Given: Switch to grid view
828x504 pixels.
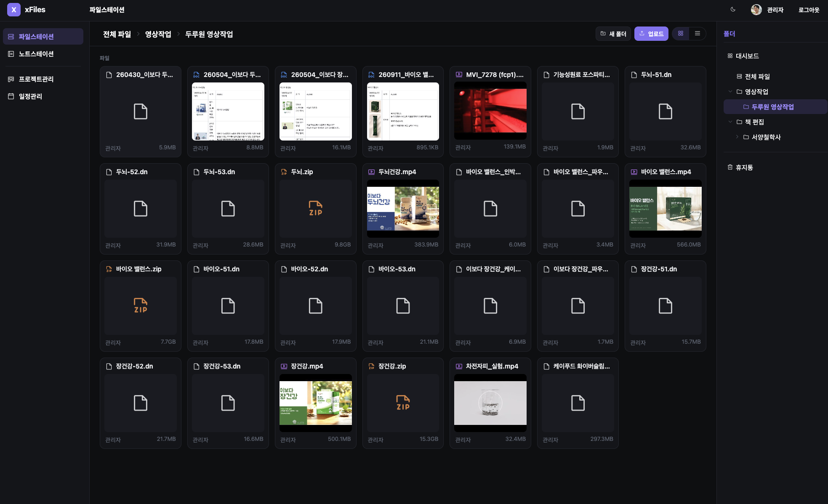Looking at the screenshot, I should (x=681, y=34).
